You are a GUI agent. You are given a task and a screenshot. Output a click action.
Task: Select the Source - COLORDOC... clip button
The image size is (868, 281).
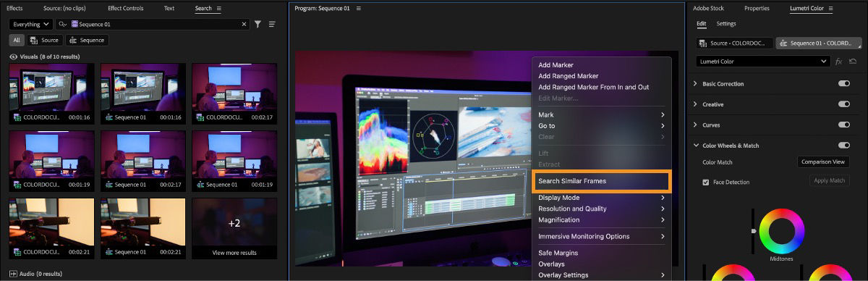click(735, 43)
